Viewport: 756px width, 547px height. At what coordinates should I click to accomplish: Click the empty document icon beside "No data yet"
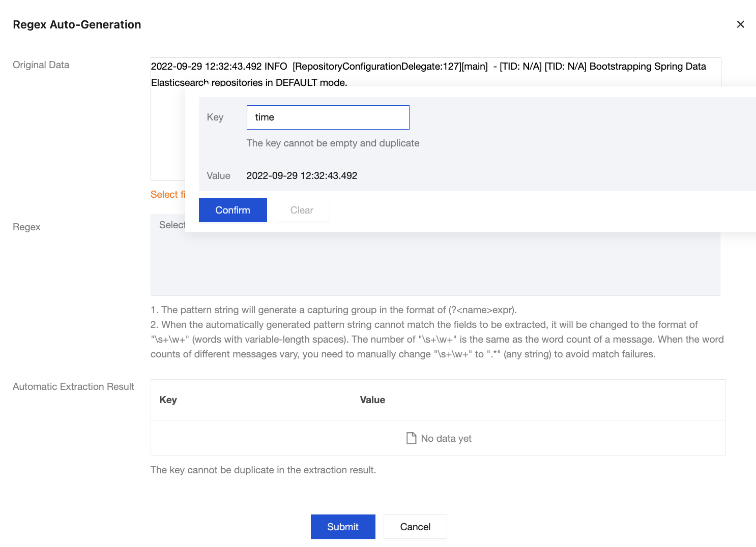coord(411,438)
